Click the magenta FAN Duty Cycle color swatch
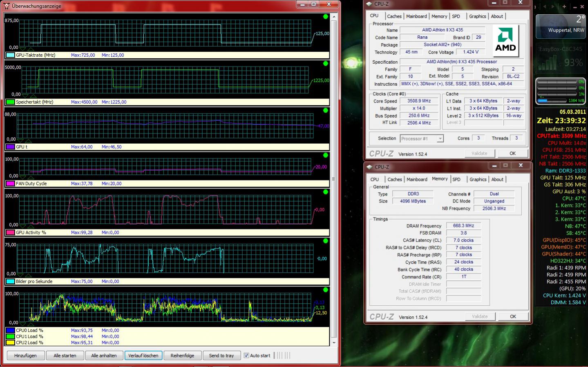 (10, 184)
